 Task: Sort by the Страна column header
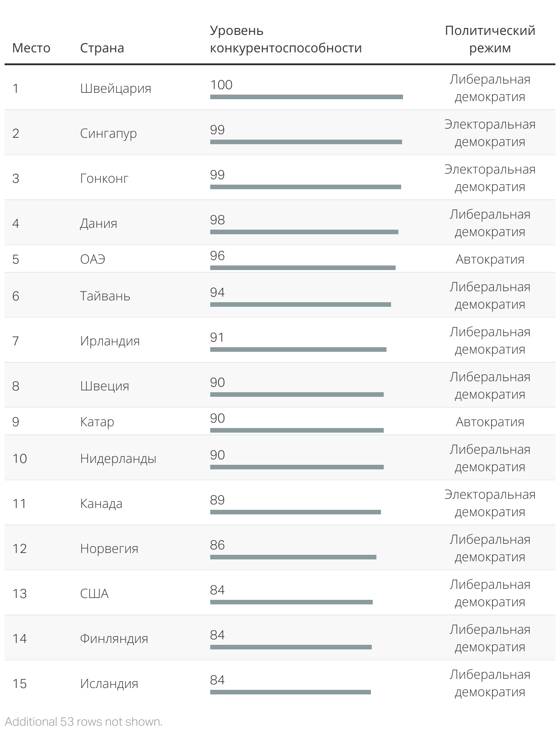pos(102,48)
